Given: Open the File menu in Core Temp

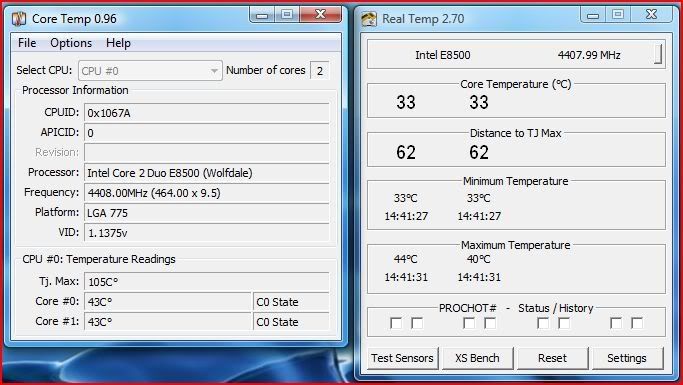Looking at the screenshot, I should 27,43.
